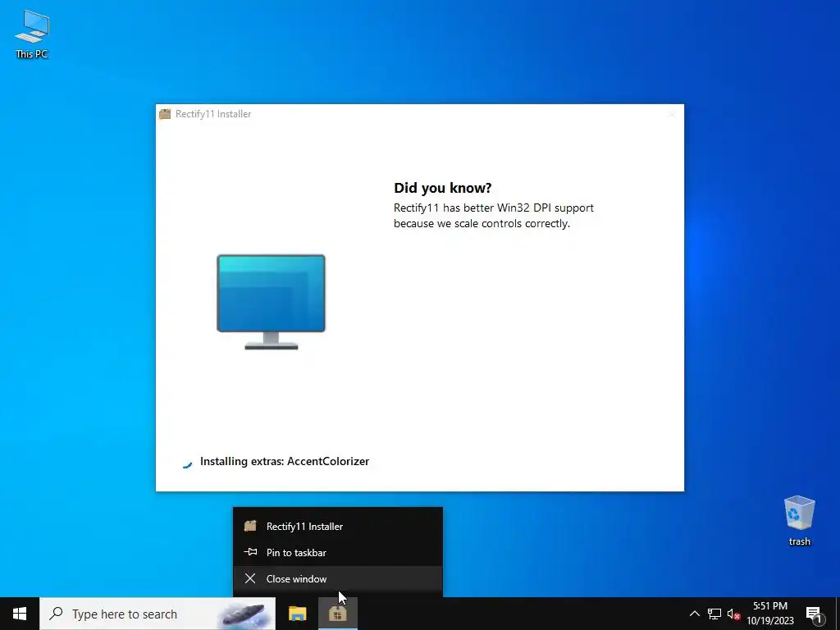Select the trash recycle bin icon
Screen dimensions: 840x630
(x=799, y=521)
